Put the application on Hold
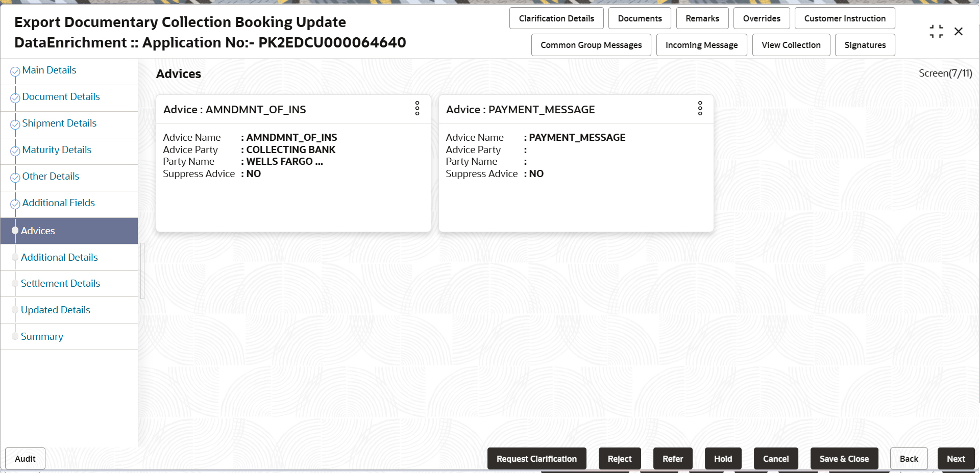 tap(723, 459)
